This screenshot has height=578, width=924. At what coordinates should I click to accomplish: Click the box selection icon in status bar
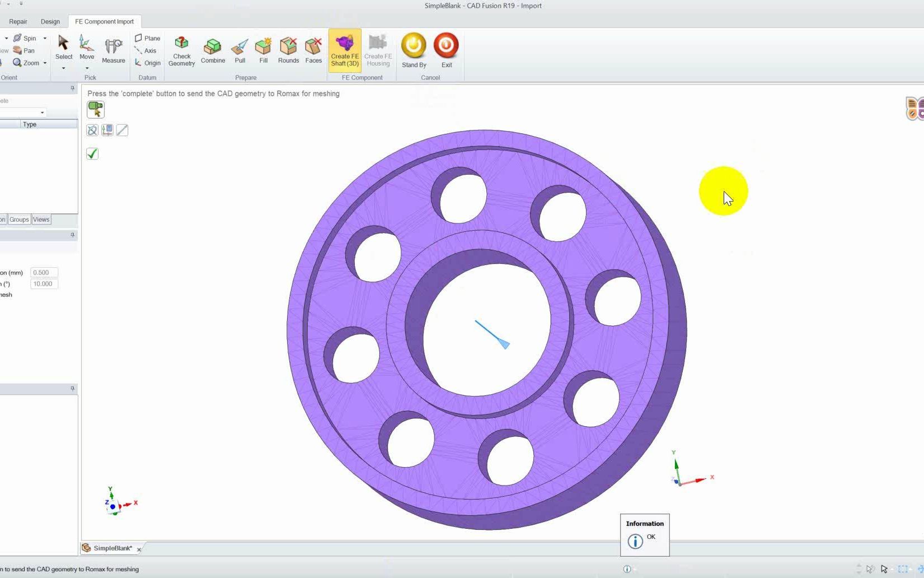tap(903, 569)
